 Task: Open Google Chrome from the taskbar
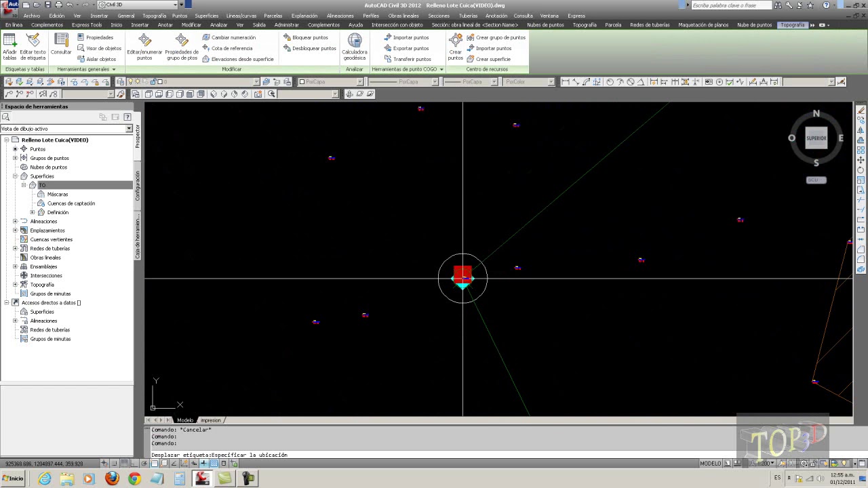click(134, 479)
